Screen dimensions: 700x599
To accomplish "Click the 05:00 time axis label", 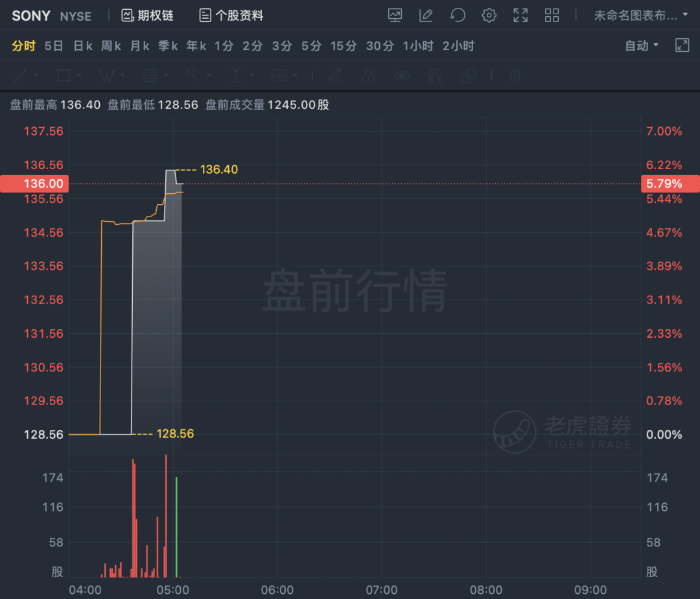I will tap(173, 590).
